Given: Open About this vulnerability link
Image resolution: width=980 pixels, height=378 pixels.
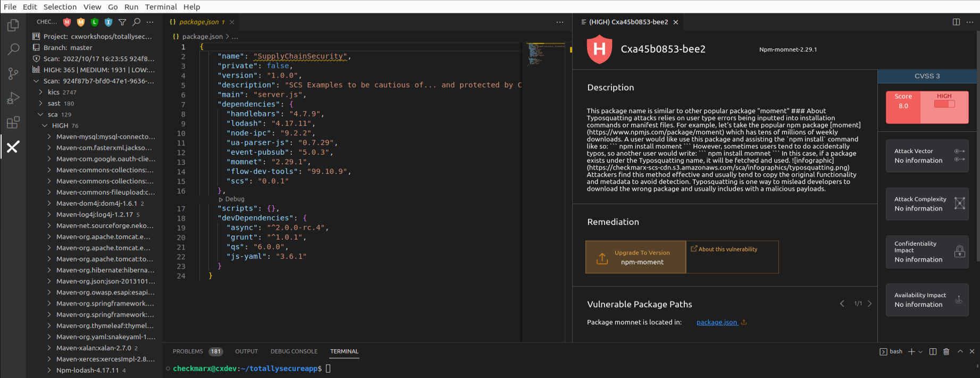Looking at the screenshot, I should (x=724, y=249).
